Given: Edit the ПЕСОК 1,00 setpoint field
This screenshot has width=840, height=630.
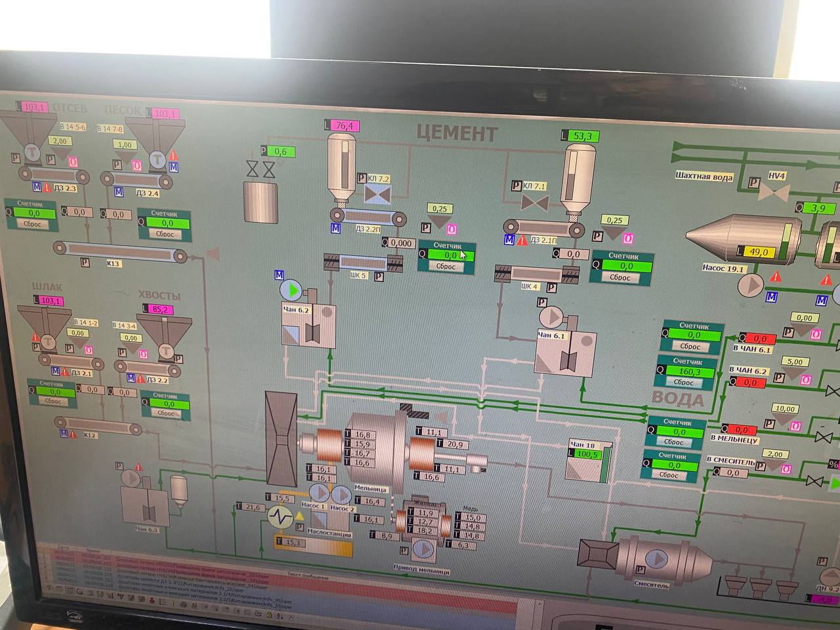Looking at the screenshot, I should (x=125, y=145).
